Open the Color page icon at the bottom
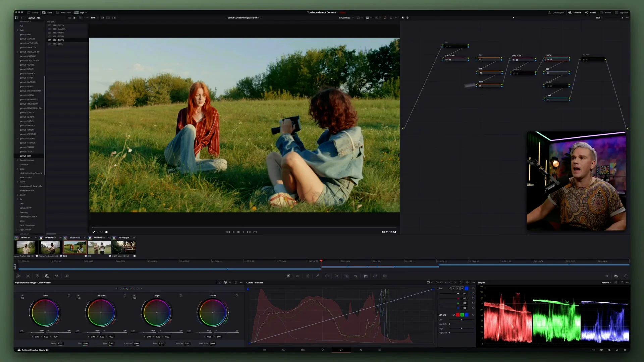This screenshot has height=362, width=644. (341, 350)
